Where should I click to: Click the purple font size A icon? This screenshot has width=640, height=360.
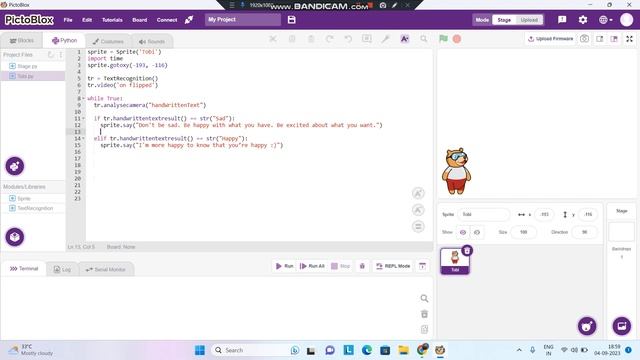point(404,39)
